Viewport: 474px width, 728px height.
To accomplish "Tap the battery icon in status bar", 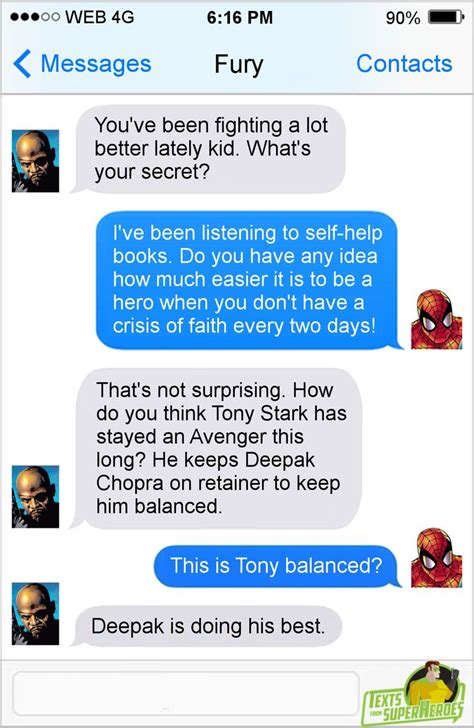I will 445,18.
